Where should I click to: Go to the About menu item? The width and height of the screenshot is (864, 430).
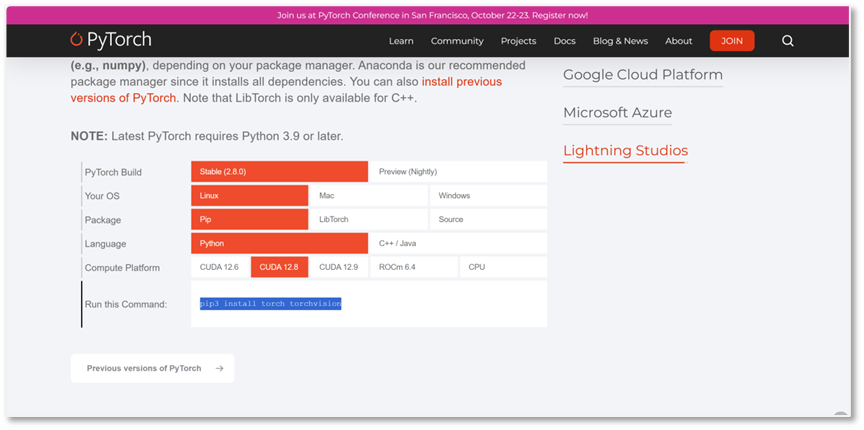[678, 41]
